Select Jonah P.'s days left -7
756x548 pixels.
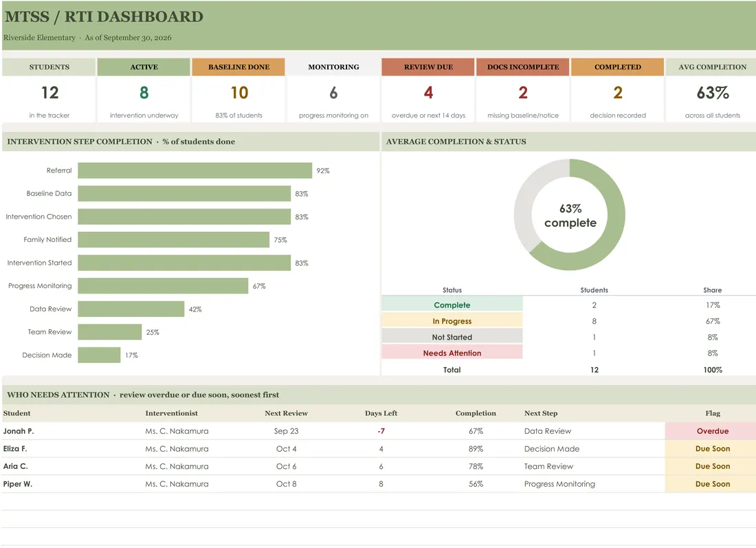coord(381,431)
